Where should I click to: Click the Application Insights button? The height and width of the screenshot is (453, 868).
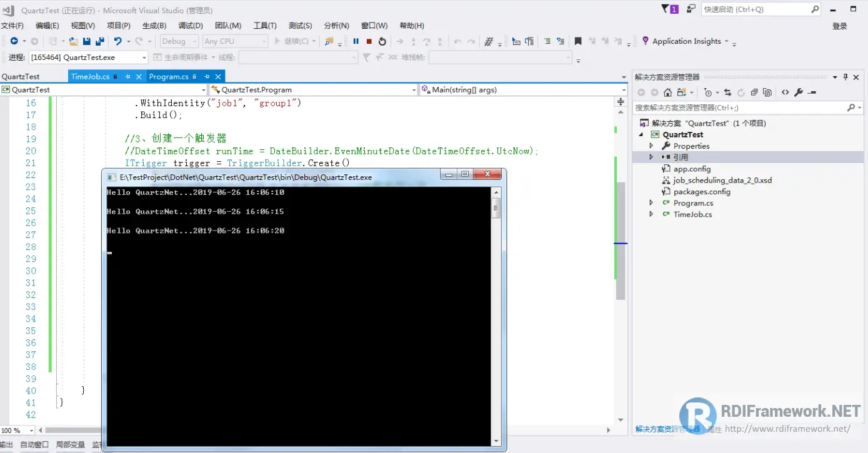[686, 41]
